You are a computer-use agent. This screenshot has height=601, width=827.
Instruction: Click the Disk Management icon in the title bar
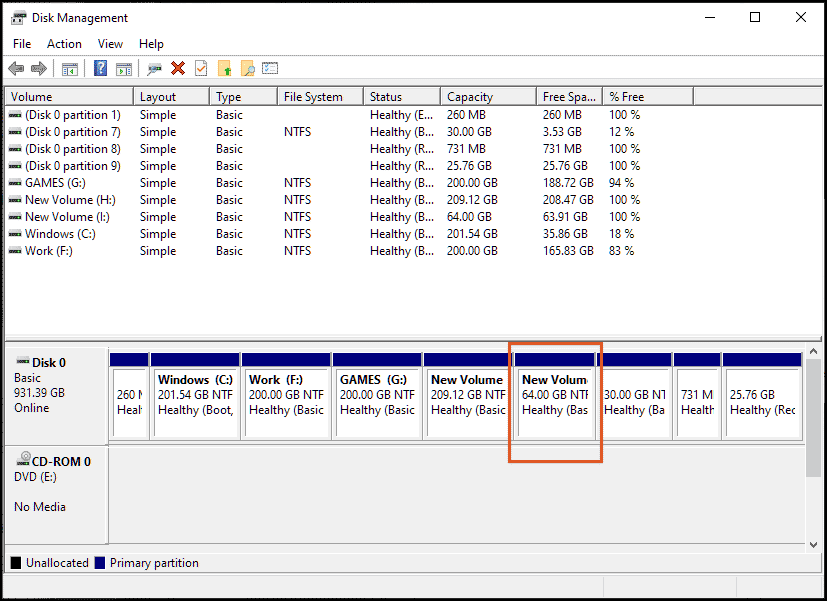(x=16, y=17)
